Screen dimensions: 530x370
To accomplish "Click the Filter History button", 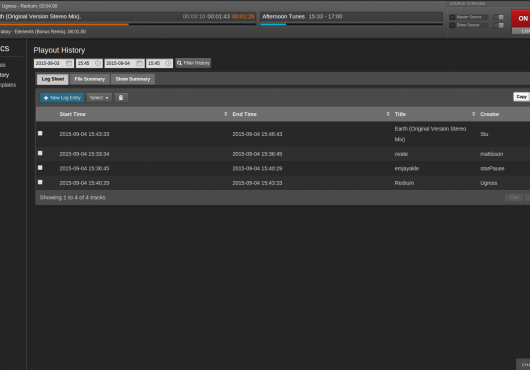I will (x=193, y=63).
